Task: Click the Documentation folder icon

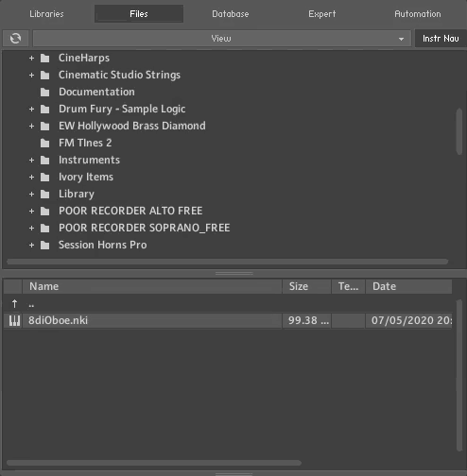Action: click(x=45, y=93)
